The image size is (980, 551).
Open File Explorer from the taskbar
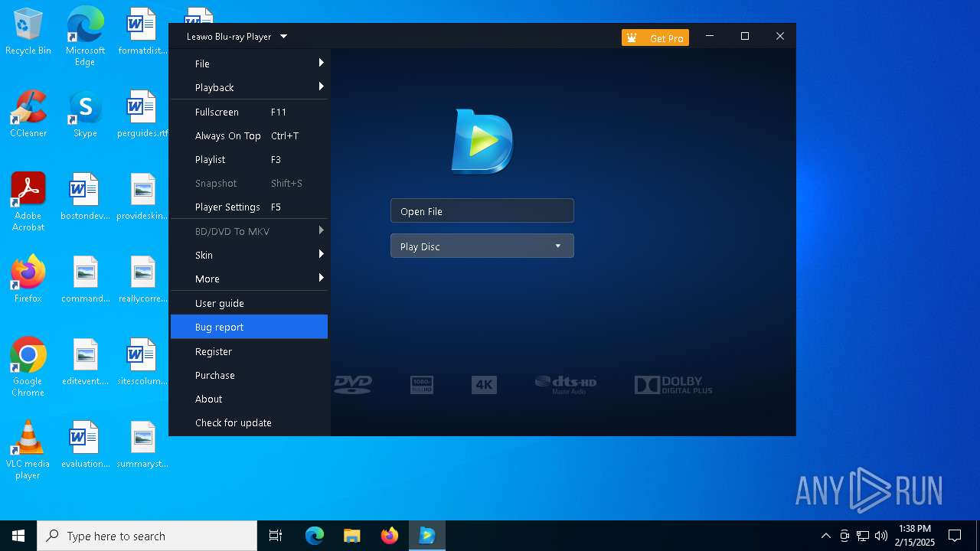point(352,536)
